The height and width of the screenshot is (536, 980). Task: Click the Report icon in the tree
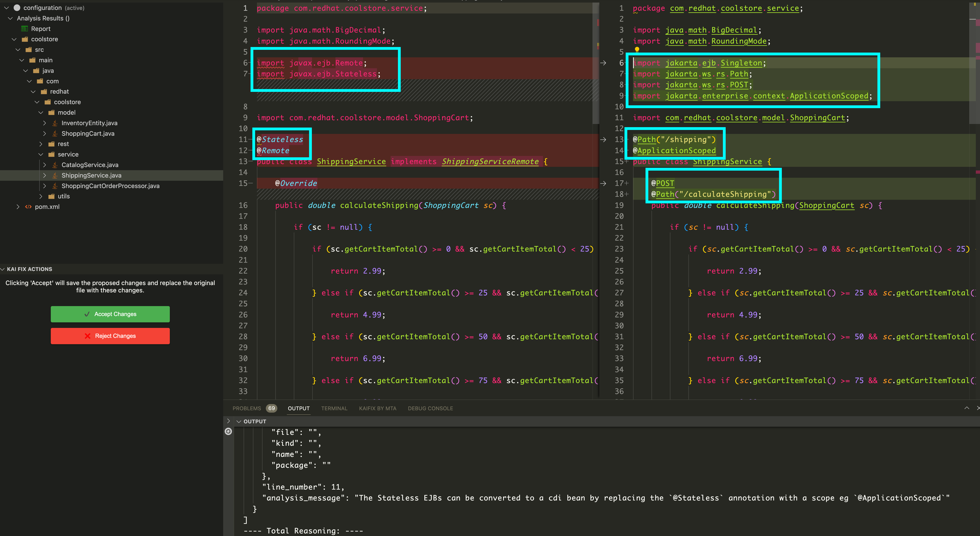(25, 29)
